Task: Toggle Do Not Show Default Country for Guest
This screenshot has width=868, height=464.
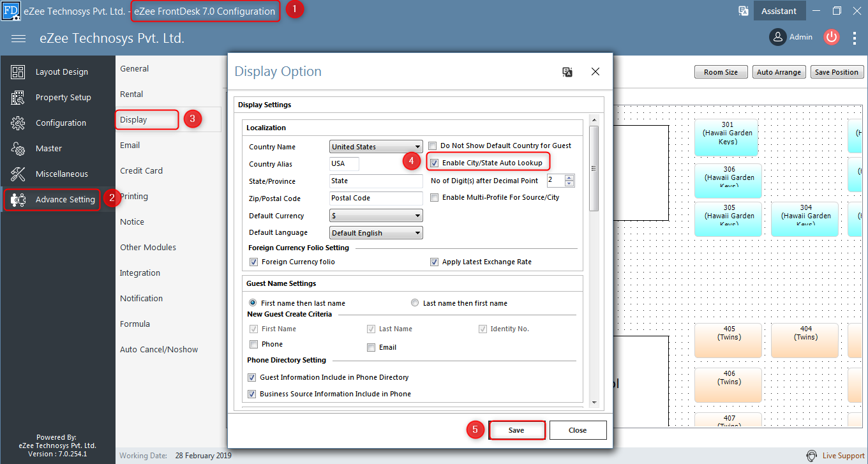Action: (433, 146)
